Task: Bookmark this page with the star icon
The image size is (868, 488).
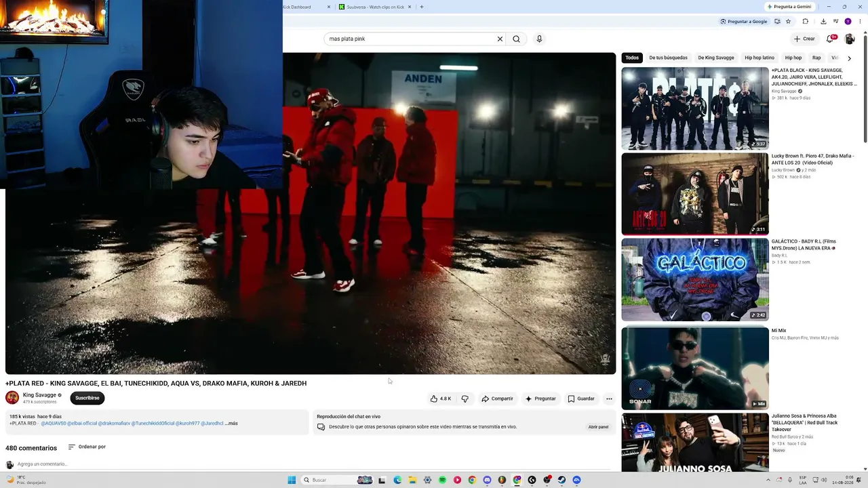Action: tap(788, 21)
